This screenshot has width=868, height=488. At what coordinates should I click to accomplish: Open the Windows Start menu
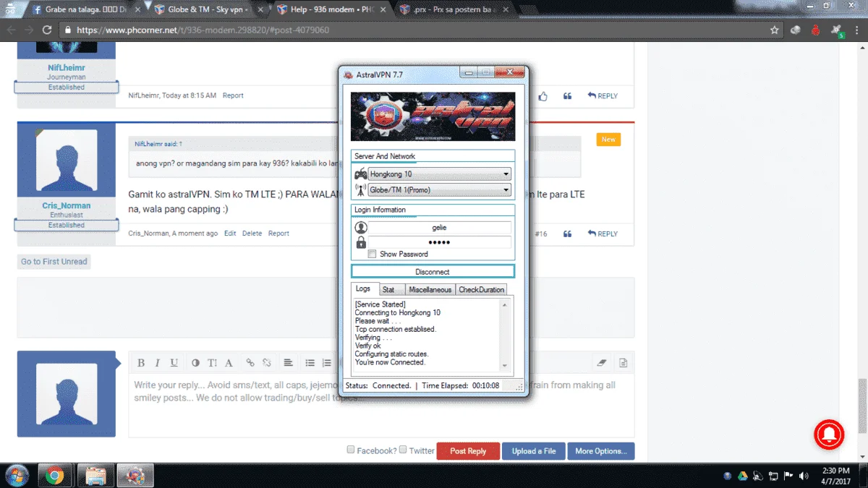pyautogui.click(x=16, y=476)
